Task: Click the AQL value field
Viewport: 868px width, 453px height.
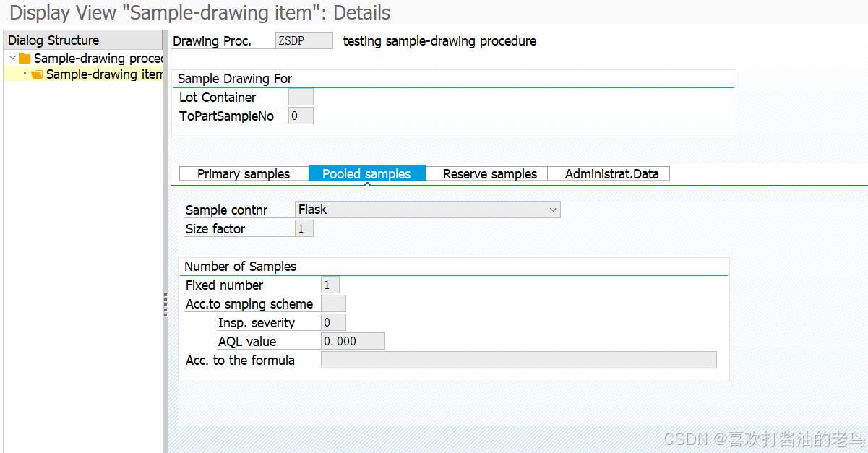Action: coord(353,341)
